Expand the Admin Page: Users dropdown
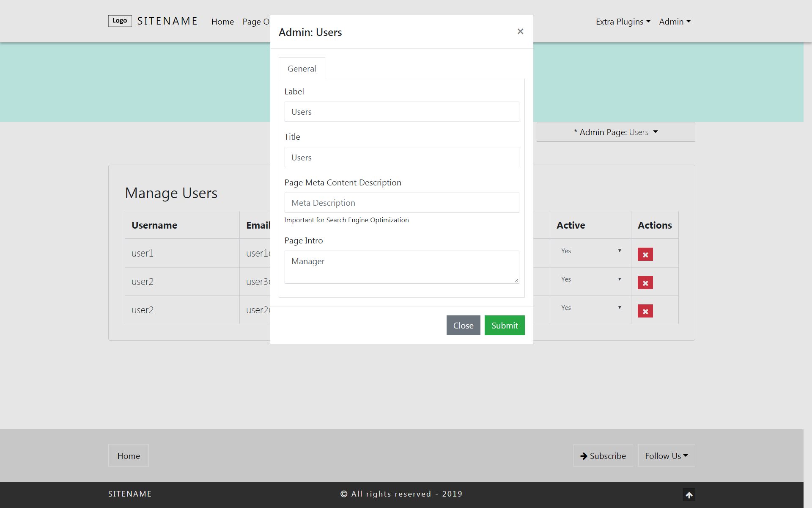812x508 pixels. [x=615, y=132]
